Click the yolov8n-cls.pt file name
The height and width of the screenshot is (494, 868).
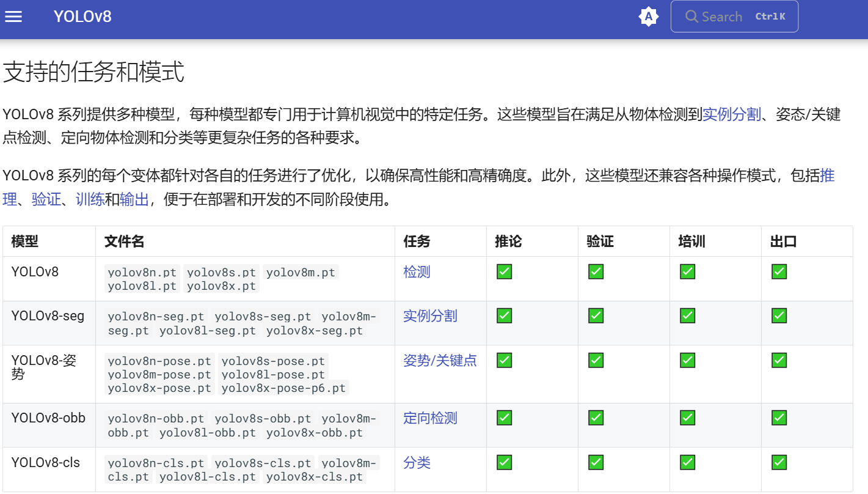156,463
